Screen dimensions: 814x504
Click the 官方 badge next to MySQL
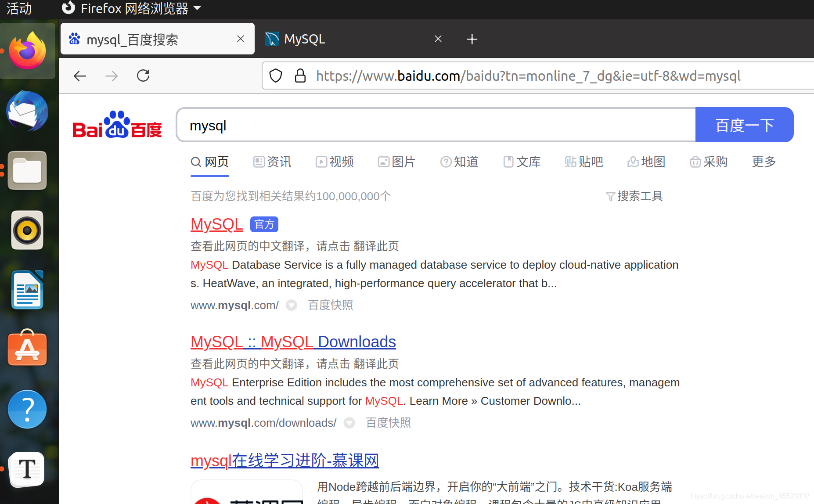(x=264, y=224)
